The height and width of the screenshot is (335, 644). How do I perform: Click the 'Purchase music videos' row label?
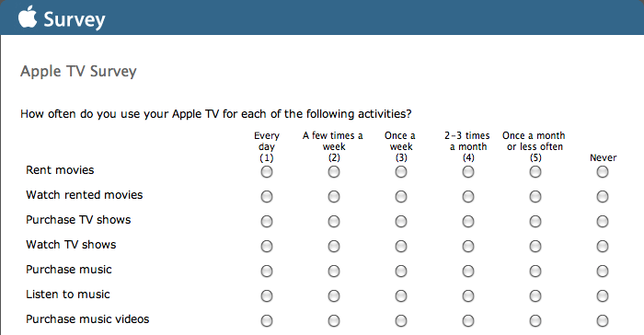click(x=87, y=319)
